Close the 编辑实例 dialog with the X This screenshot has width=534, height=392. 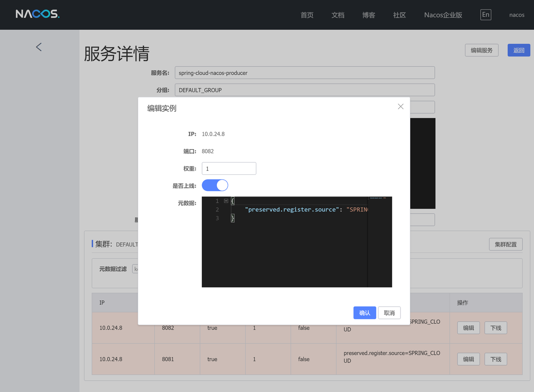[x=400, y=106]
